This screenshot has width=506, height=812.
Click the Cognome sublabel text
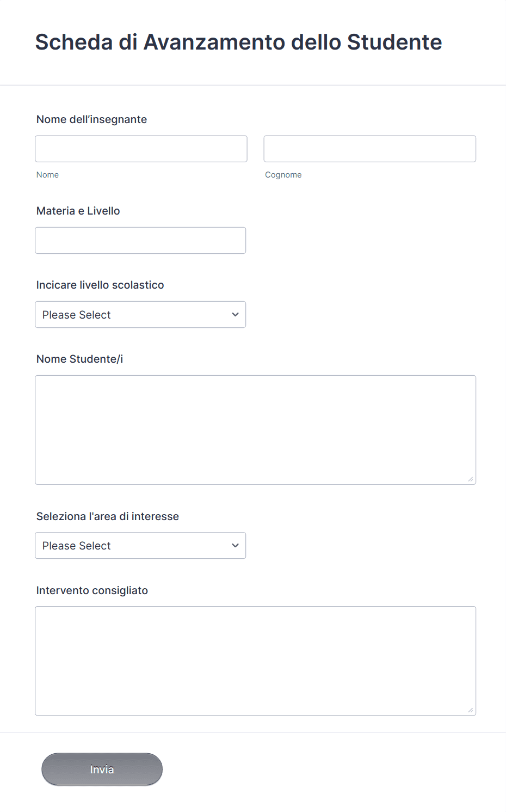click(283, 175)
